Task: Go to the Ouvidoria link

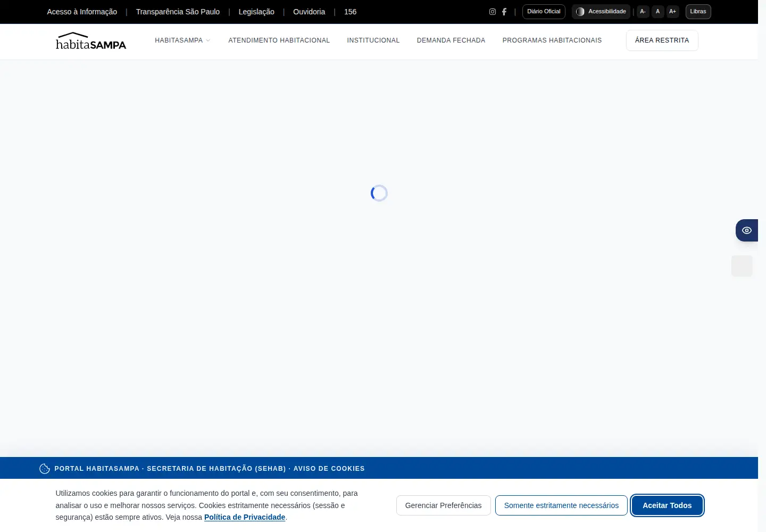Action: point(309,12)
